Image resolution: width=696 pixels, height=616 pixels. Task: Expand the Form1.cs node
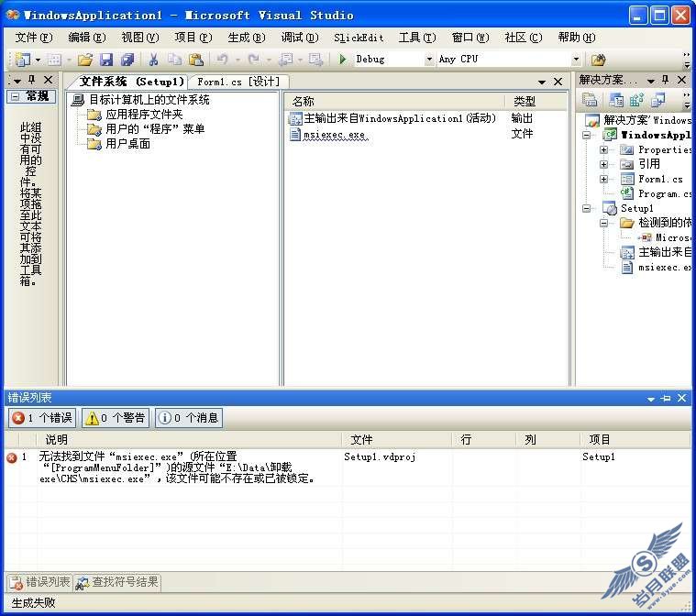click(x=603, y=180)
